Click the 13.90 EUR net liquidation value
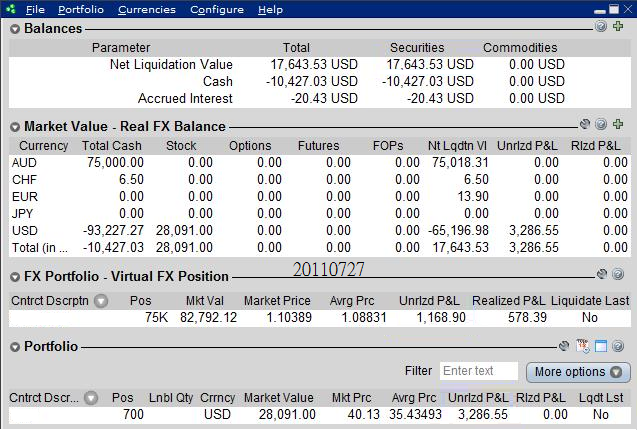The width and height of the screenshot is (637, 430). coord(473,197)
